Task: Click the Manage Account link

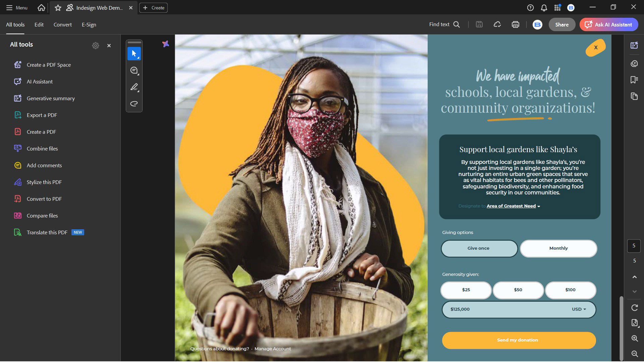Action: tap(272, 349)
